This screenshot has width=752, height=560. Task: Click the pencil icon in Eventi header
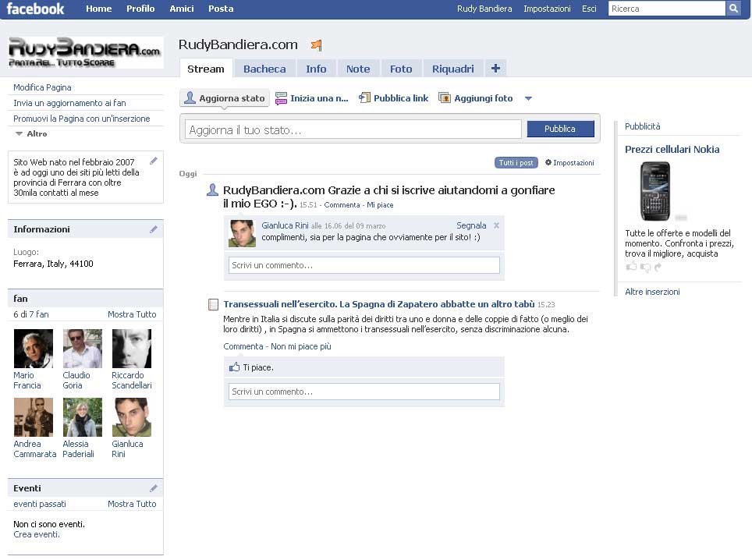tap(154, 488)
